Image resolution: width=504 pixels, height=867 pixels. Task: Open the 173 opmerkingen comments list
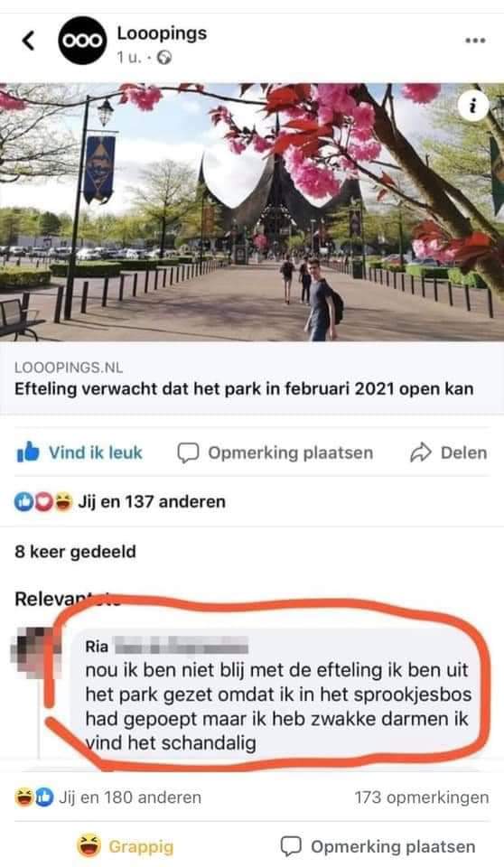[x=422, y=797]
